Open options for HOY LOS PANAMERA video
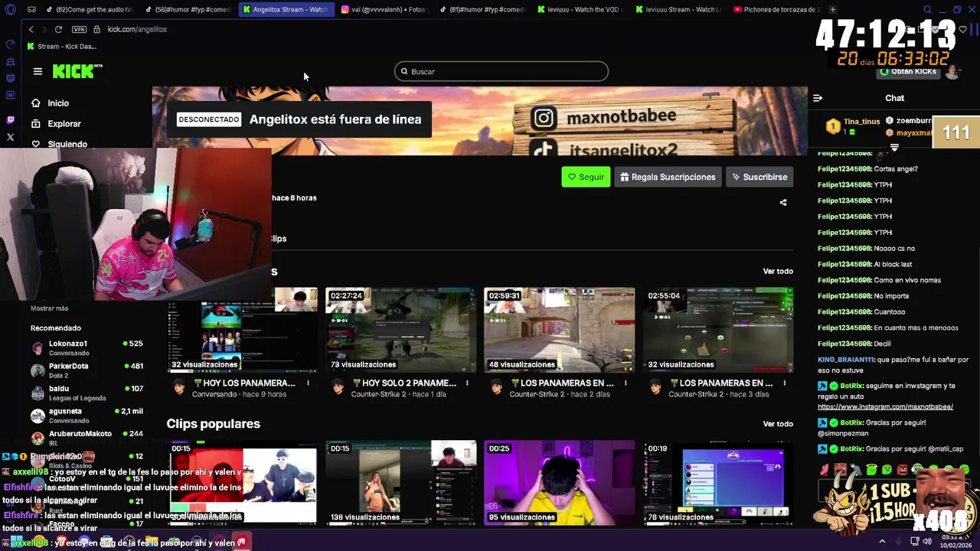980x551 pixels. click(308, 383)
